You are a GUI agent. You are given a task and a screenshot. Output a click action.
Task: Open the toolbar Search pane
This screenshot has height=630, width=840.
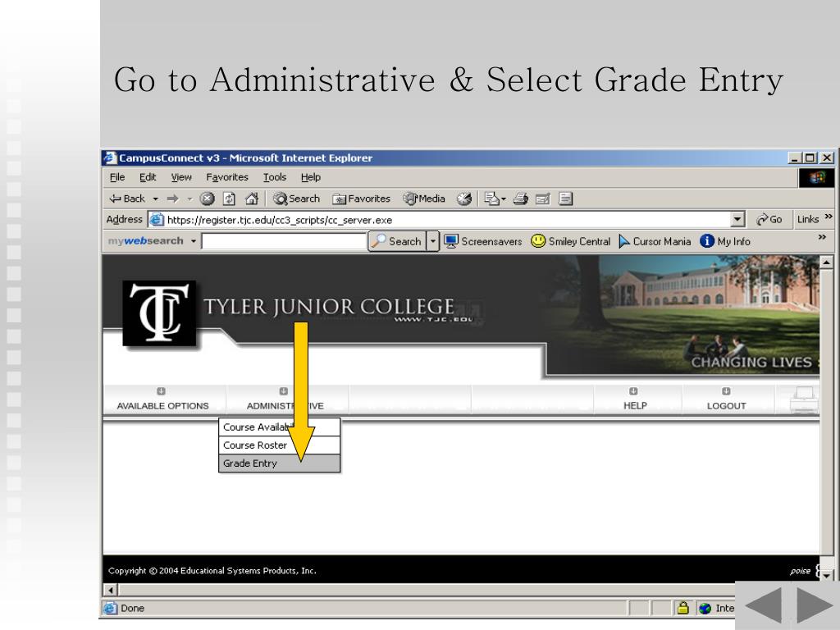[x=296, y=199]
